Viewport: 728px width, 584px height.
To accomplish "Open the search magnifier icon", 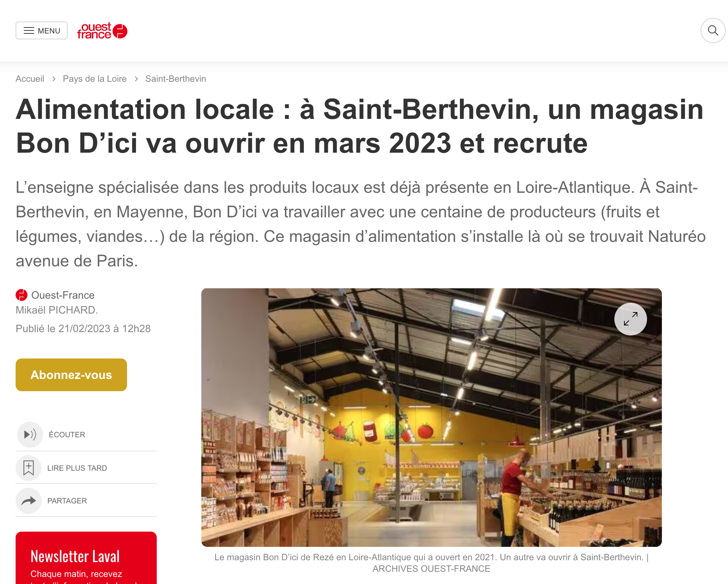I will tap(713, 30).
